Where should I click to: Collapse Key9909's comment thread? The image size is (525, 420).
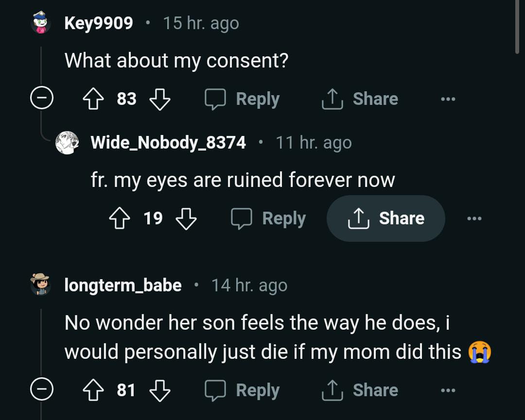(x=41, y=99)
